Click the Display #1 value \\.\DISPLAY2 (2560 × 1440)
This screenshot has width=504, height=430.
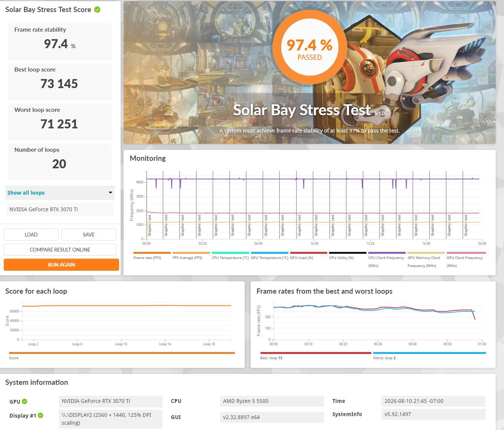(x=110, y=419)
